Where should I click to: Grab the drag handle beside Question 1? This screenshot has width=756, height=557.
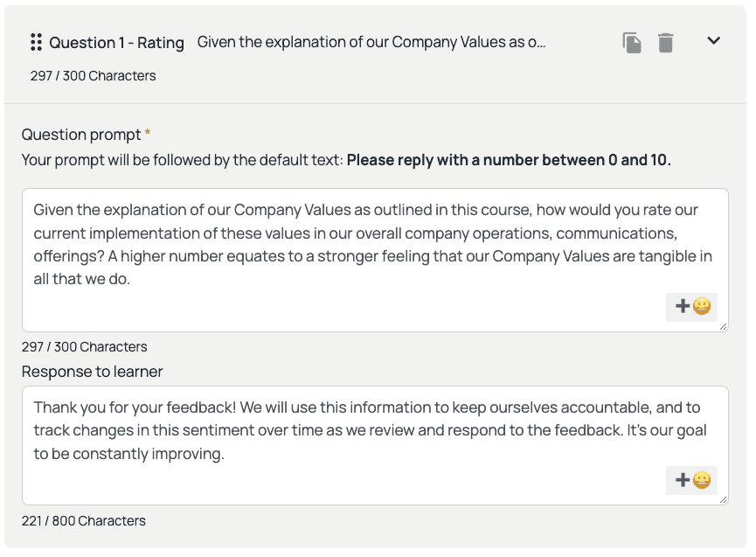tap(37, 42)
